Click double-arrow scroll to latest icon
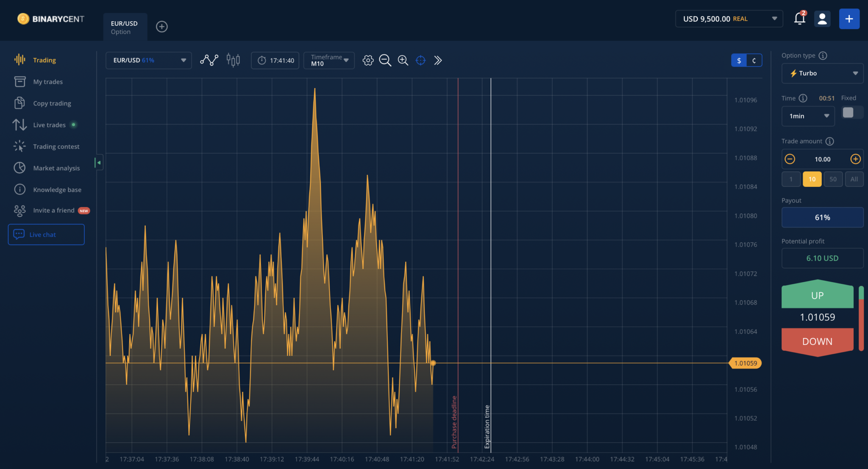This screenshot has width=868, height=469. [438, 60]
